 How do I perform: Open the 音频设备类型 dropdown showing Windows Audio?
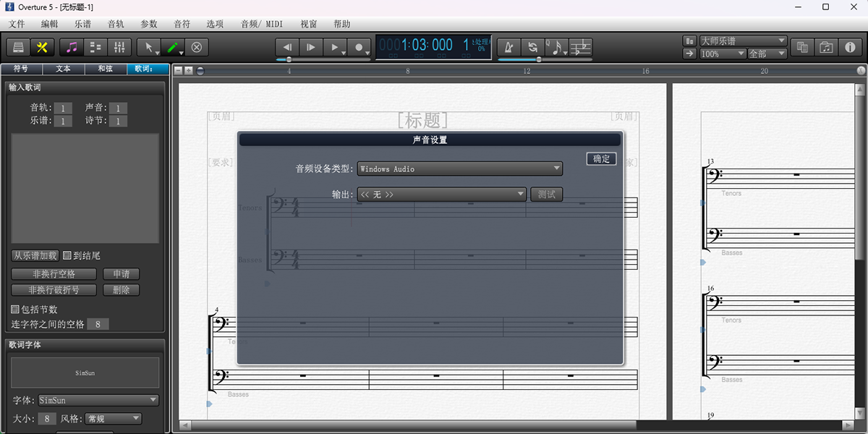pyautogui.click(x=459, y=168)
